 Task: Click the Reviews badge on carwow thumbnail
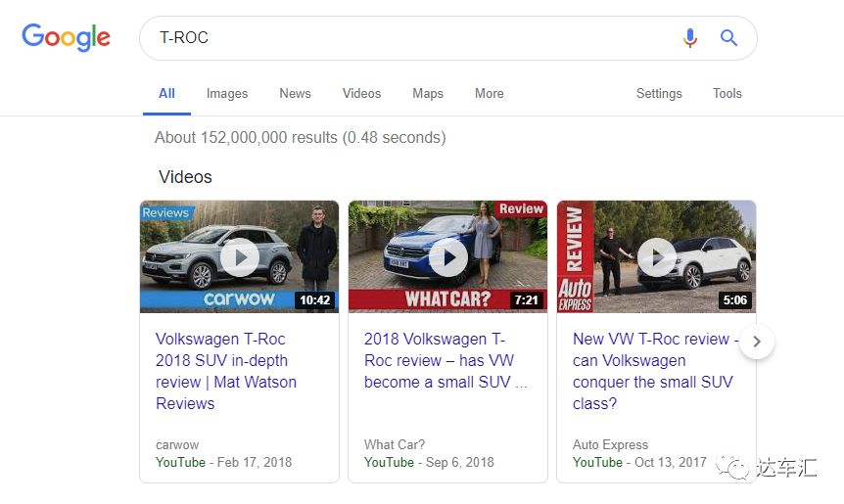[x=166, y=212]
